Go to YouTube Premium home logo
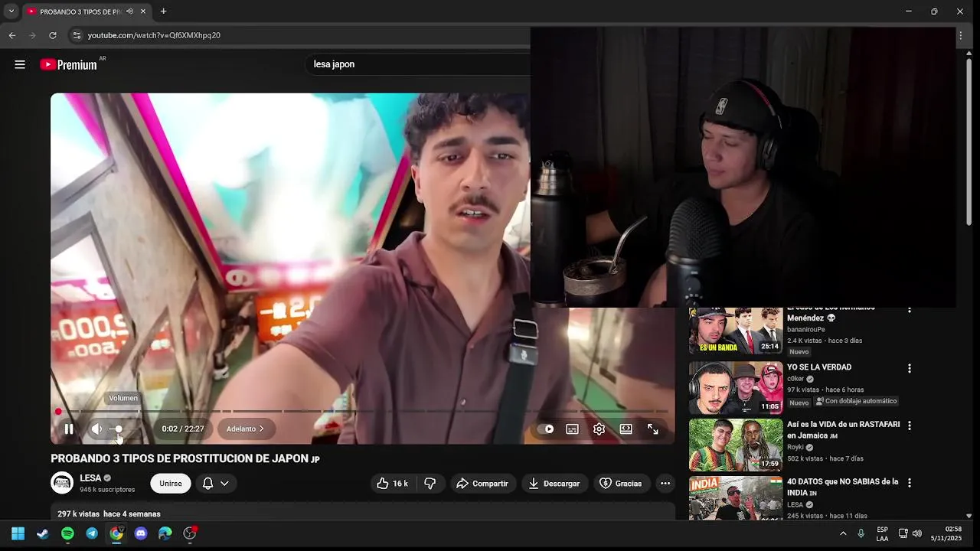This screenshot has width=980, height=551. click(x=69, y=64)
